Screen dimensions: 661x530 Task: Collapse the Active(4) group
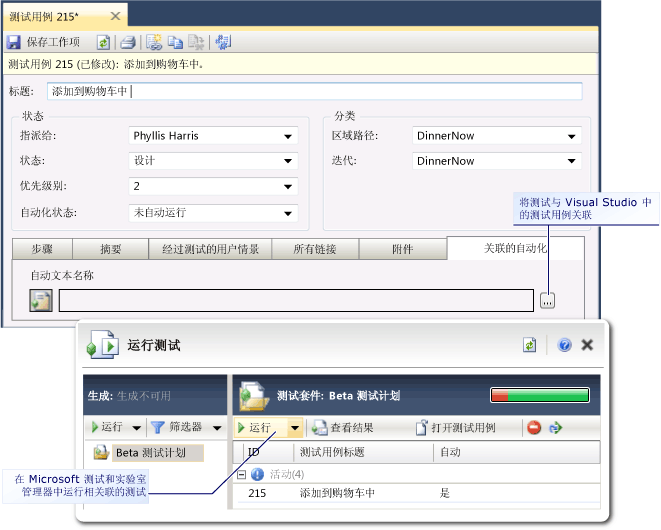[x=242, y=475]
